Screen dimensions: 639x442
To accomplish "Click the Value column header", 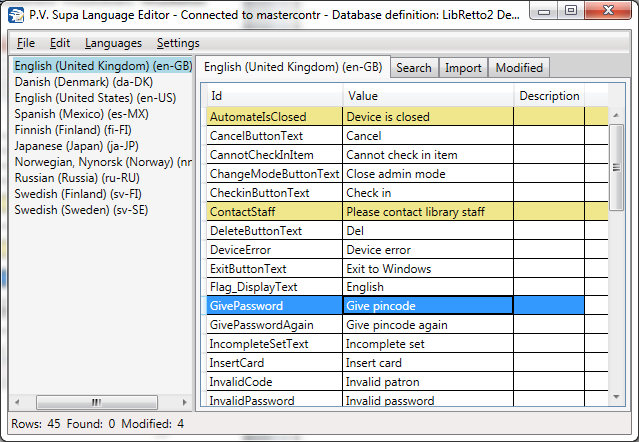I will [x=427, y=96].
